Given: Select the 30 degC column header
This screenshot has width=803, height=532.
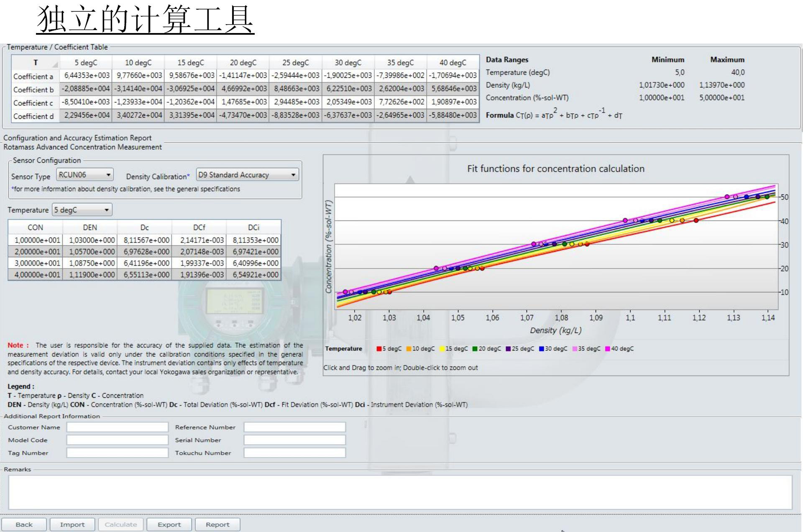Looking at the screenshot, I should tap(348, 63).
